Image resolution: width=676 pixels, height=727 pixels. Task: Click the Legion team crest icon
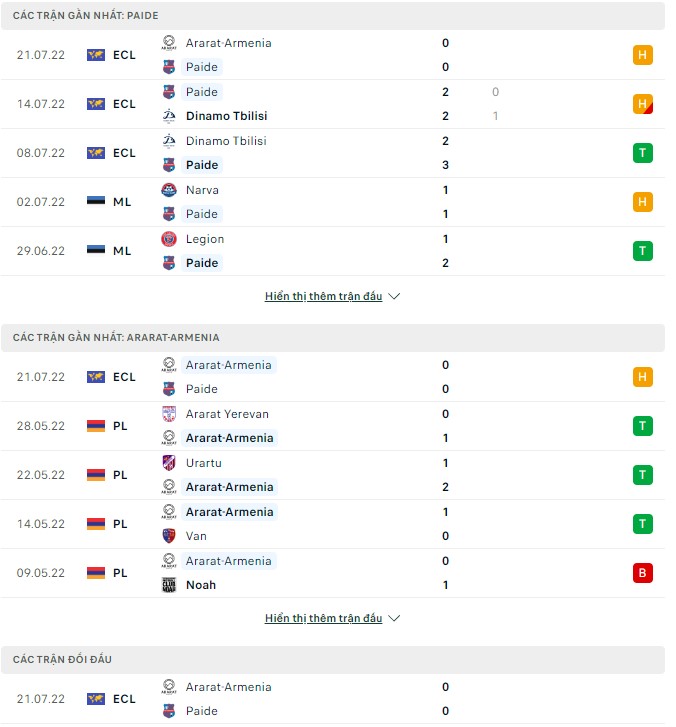tap(169, 239)
